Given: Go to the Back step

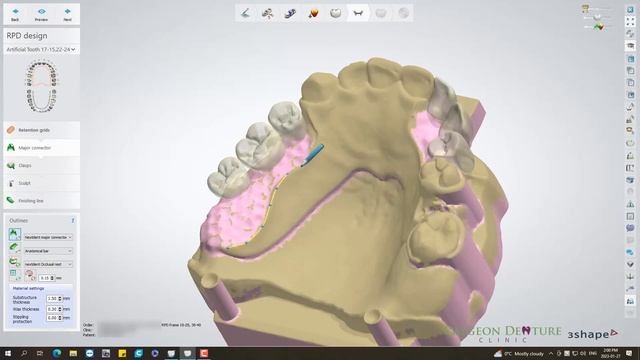Looking at the screenshot, I should (x=15, y=14).
